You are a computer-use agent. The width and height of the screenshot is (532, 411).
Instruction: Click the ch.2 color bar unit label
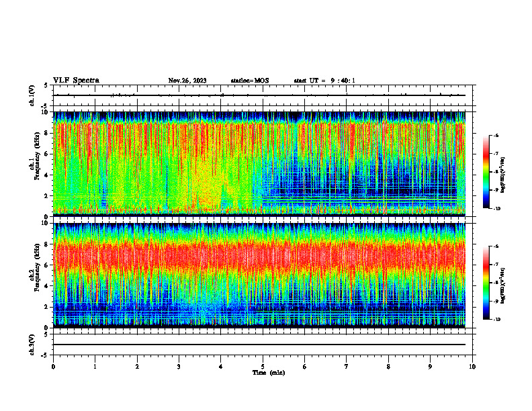coord(502,285)
